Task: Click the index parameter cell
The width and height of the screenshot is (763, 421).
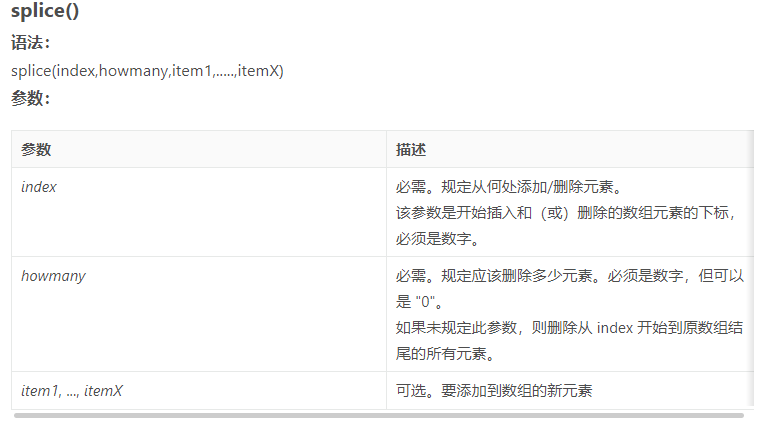Action: coord(39,187)
